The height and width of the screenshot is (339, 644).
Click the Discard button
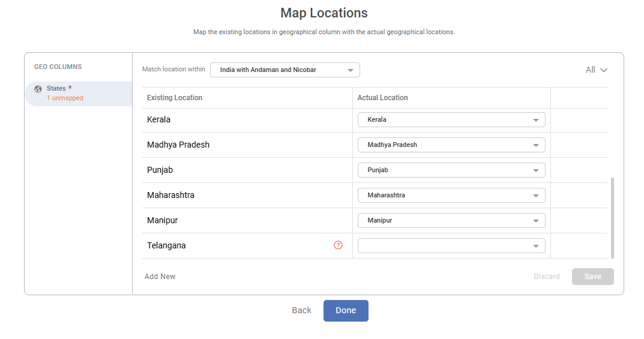click(547, 277)
